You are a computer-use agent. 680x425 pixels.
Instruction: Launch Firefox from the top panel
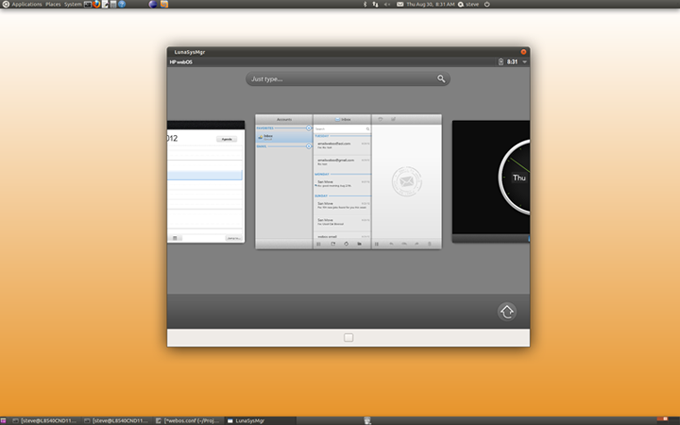[97, 4]
